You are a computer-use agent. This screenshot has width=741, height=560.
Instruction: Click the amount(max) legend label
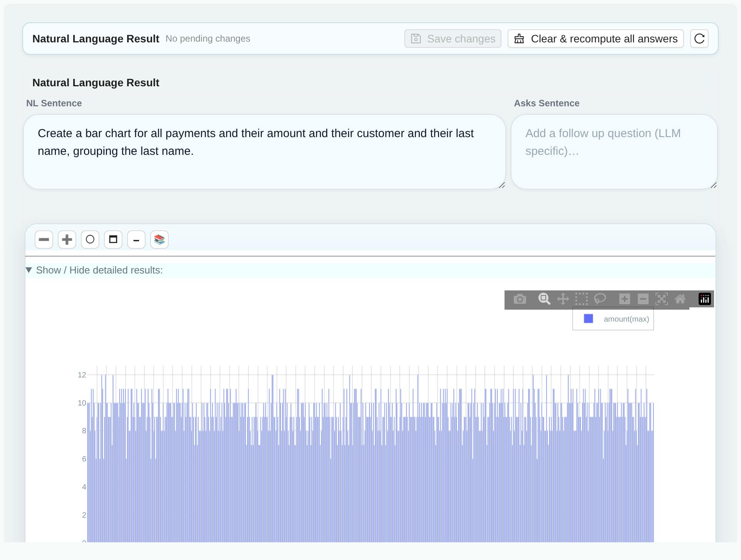click(626, 319)
